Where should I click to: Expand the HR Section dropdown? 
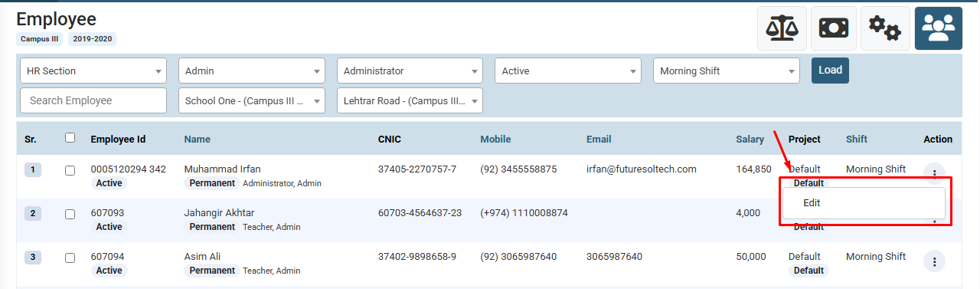click(x=93, y=71)
